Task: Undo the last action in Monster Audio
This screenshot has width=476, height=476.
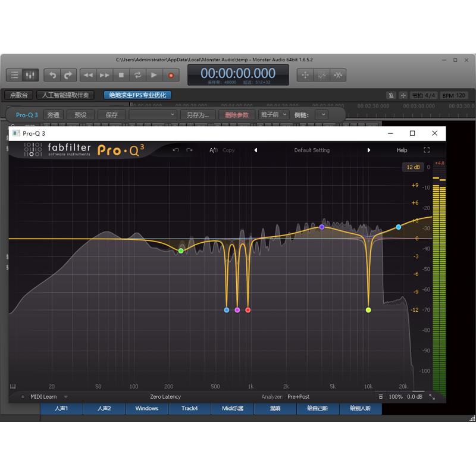Action: point(52,75)
